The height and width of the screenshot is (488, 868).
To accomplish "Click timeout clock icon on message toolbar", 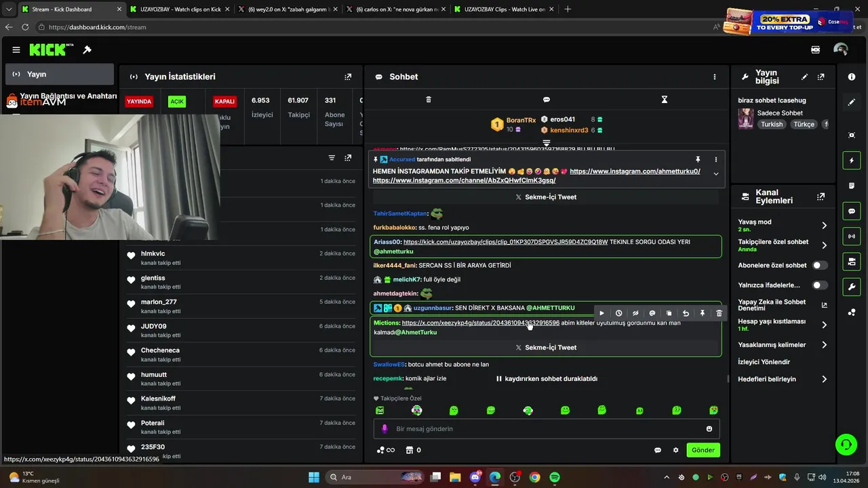I will coord(618,313).
